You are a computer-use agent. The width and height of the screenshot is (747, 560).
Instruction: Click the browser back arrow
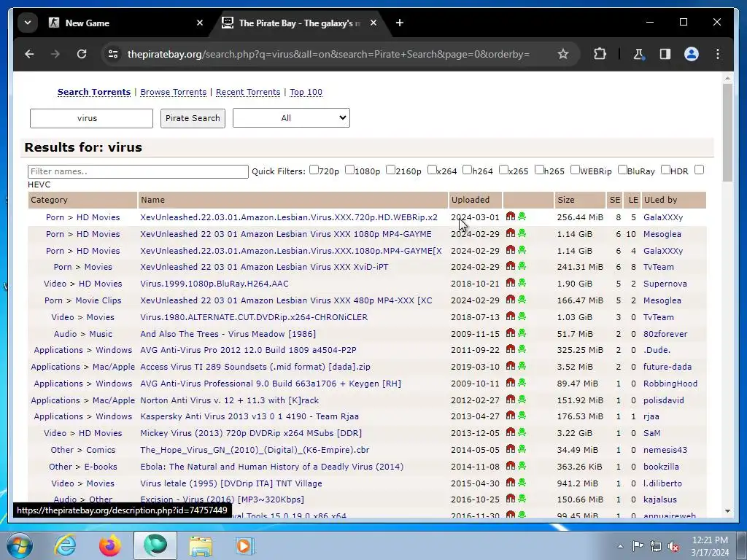(x=29, y=54)
